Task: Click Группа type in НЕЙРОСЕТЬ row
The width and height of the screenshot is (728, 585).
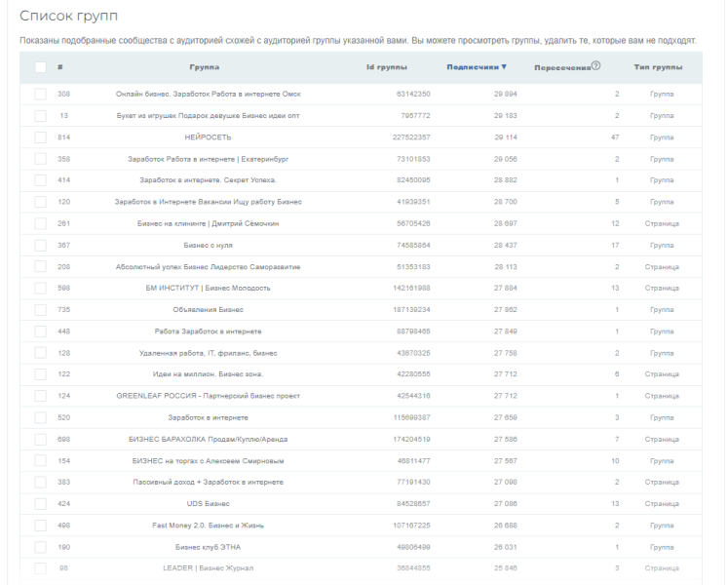Action: [x=662, y=137]
